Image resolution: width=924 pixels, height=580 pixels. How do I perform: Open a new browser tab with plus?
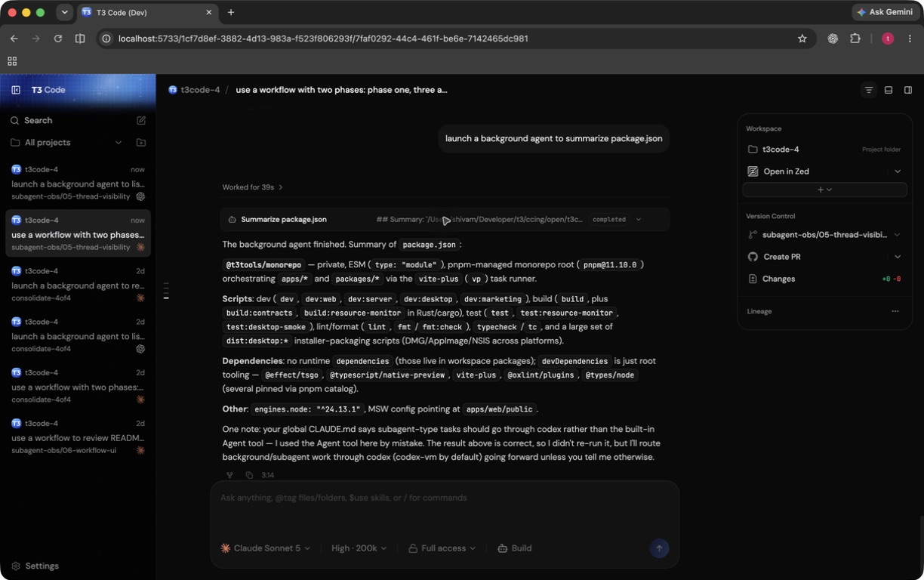(x=231, y=12)
